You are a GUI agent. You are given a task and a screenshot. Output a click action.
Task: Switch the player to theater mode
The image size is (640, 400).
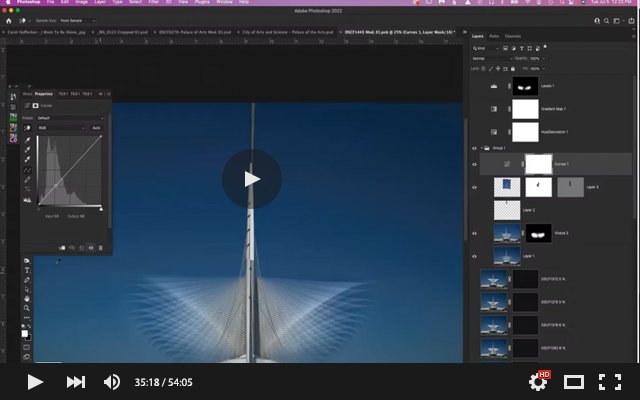pos(573,382)
